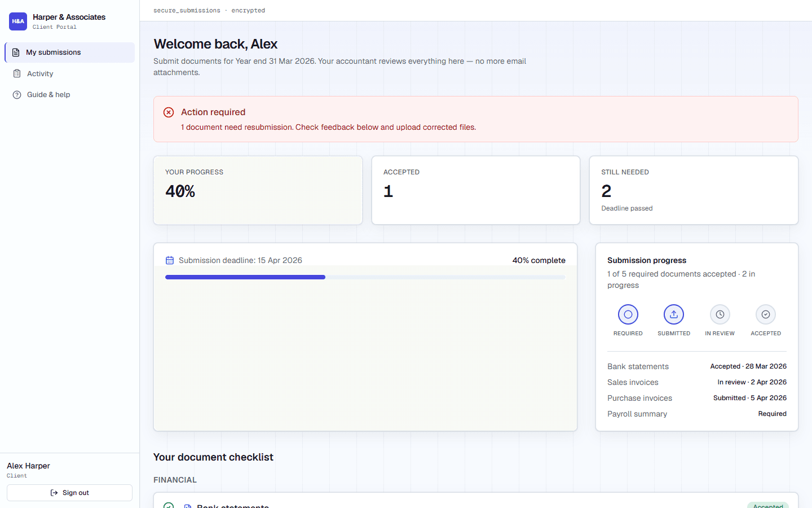Screen dimensions: 812x508
Task: Click the Your Progress 40% card
Action: 258,190
